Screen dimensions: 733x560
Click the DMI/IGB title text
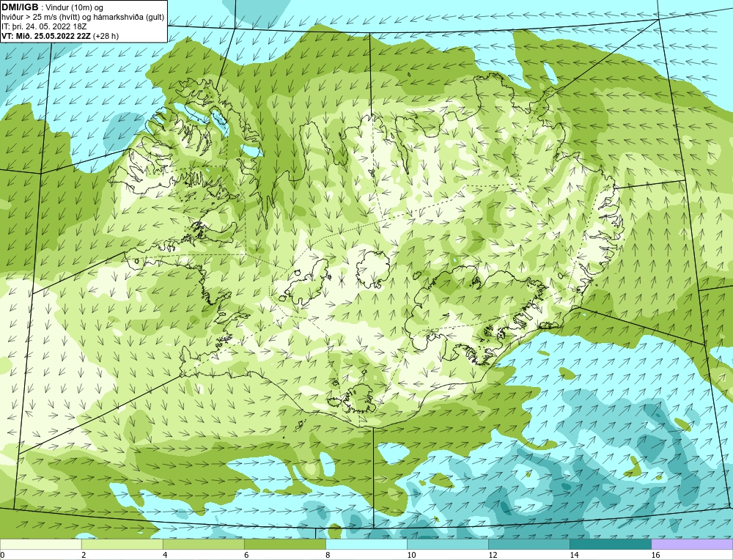pyautogui.click(x=20, y=7)
